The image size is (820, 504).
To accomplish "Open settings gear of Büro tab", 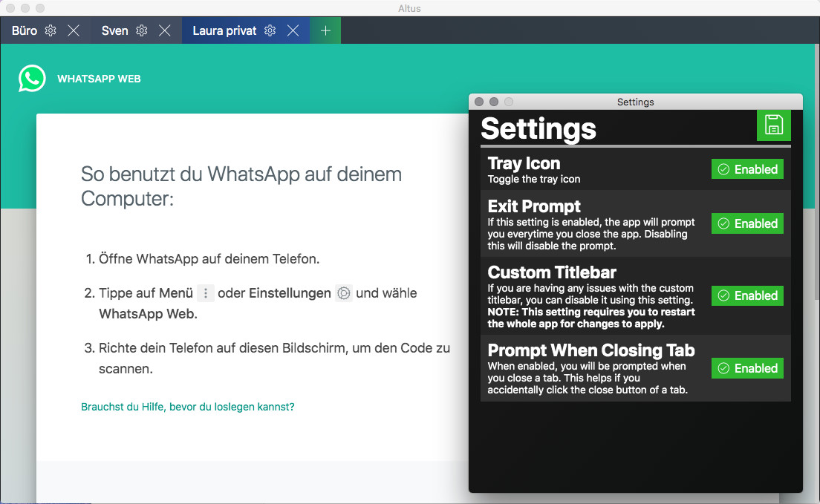I will 51,30.
